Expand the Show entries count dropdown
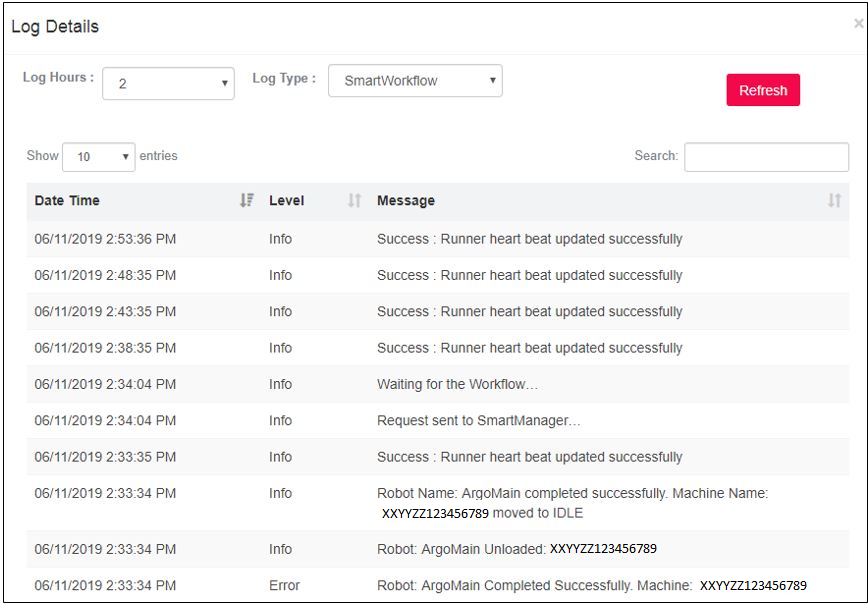Image resolution: width=868 pixels, height=605 pixels. point(98,157)
